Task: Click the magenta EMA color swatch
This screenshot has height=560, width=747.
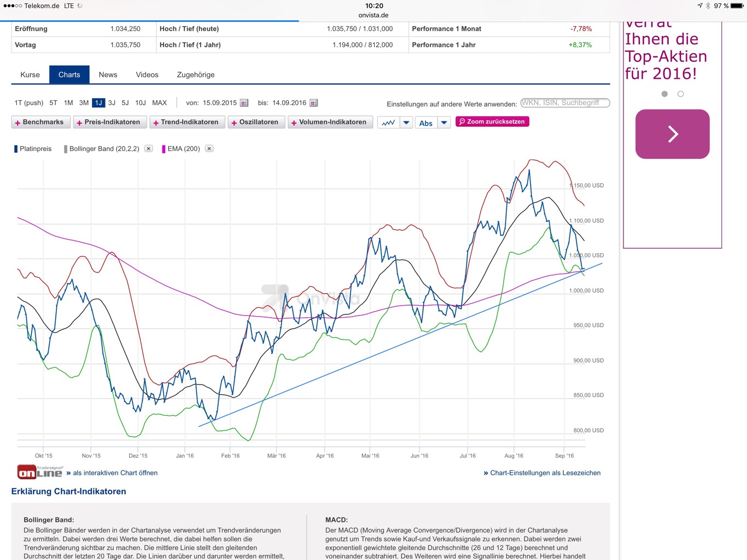Action: (x=164, y=149)
